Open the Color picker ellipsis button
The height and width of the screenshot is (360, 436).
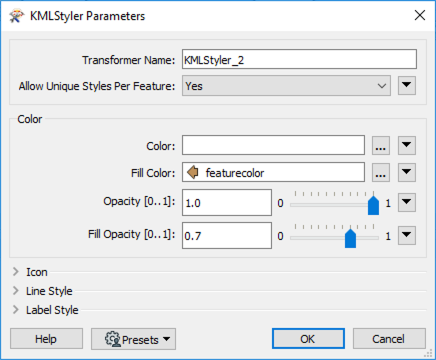tap(381, 145)
